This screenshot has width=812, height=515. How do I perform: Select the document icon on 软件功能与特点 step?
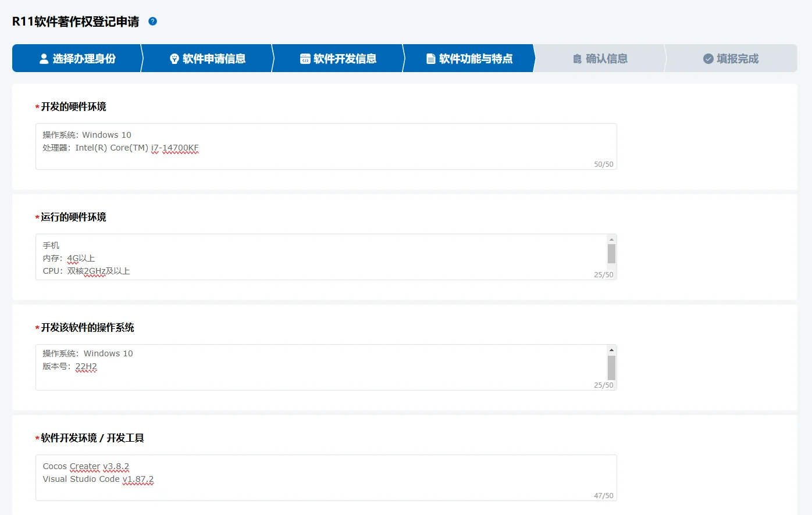pyautogui.click(x=430, y=58)
